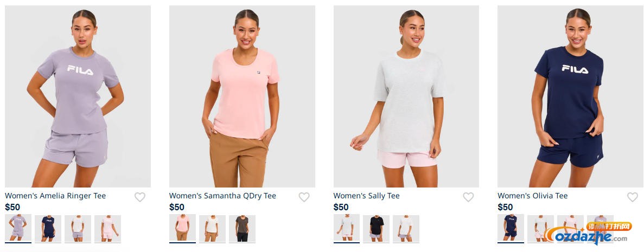Pick black variant swatch of Sally Tee

point(376,228)
